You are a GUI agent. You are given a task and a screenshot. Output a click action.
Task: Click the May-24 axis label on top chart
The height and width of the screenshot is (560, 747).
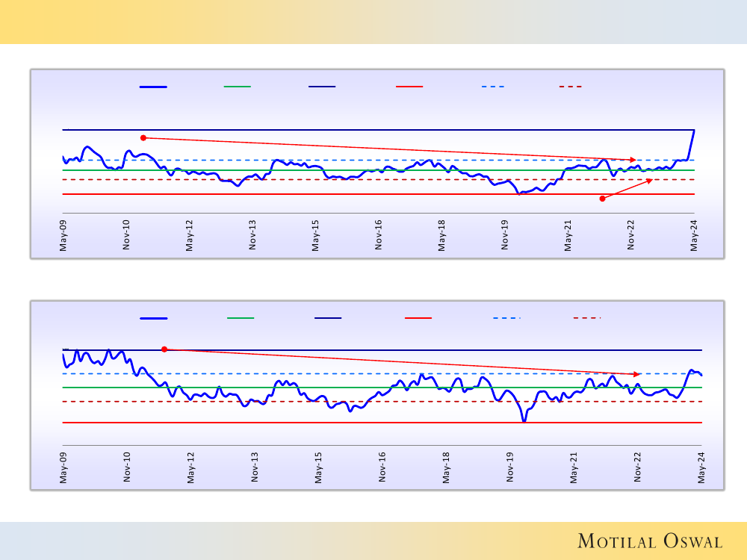pyautogui.click(x=695, y=234)
